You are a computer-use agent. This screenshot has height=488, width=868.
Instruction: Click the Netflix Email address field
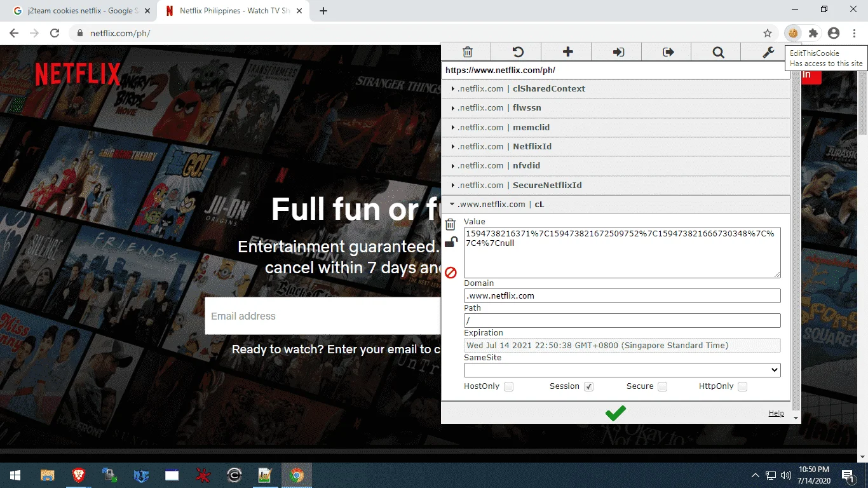tap(323, 316)
